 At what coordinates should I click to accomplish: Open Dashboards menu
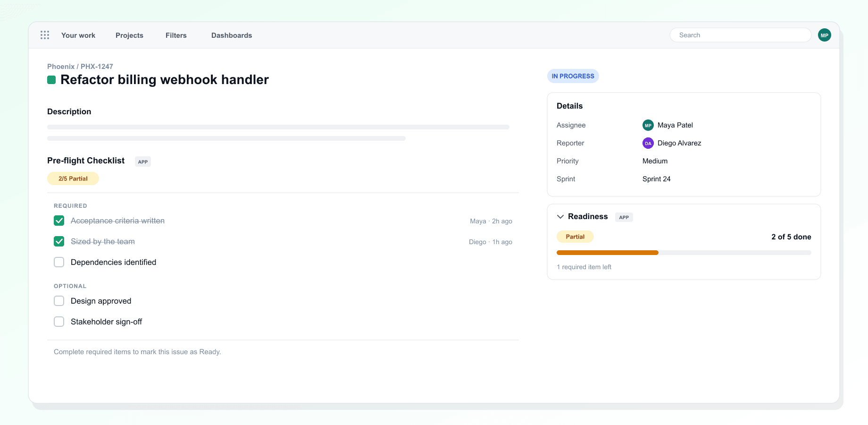(x=232, y=35)
